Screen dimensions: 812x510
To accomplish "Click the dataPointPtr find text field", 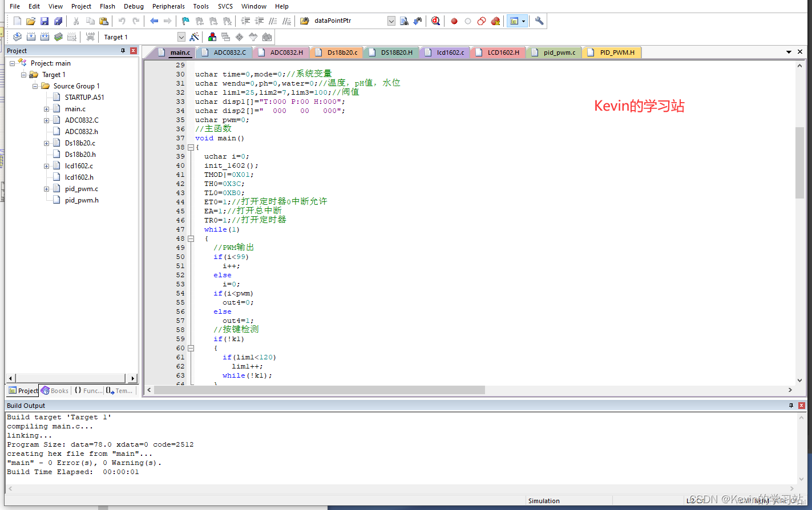I will pos(350,21).
